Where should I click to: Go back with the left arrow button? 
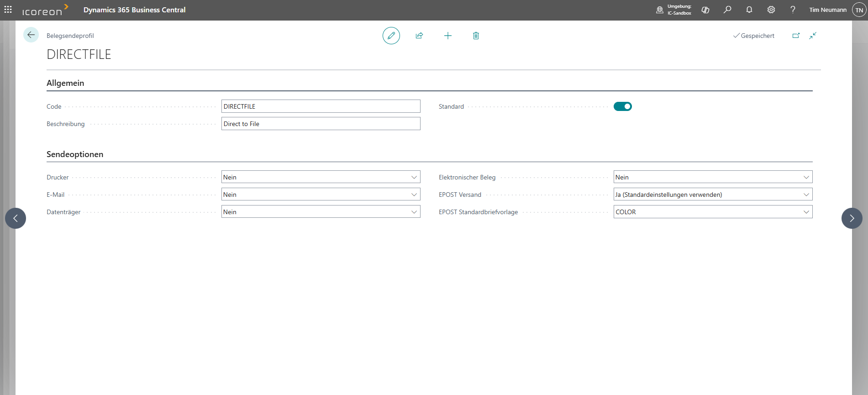tap(31, 35)
